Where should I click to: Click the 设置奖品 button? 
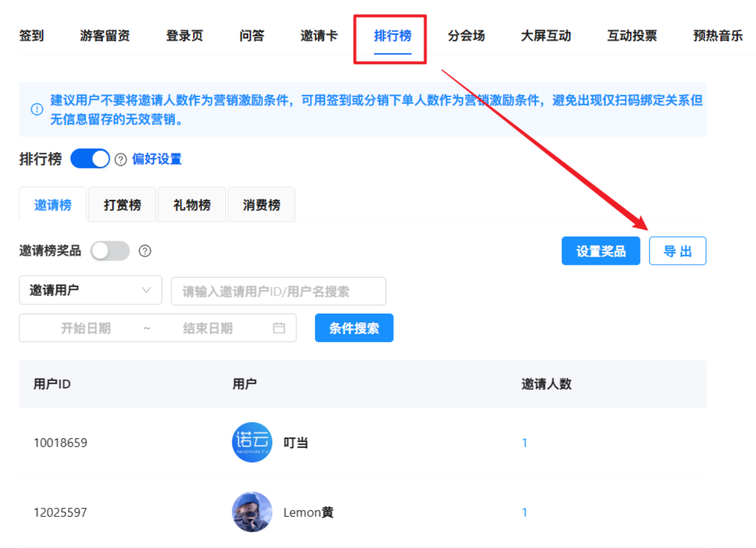point(601,251)
